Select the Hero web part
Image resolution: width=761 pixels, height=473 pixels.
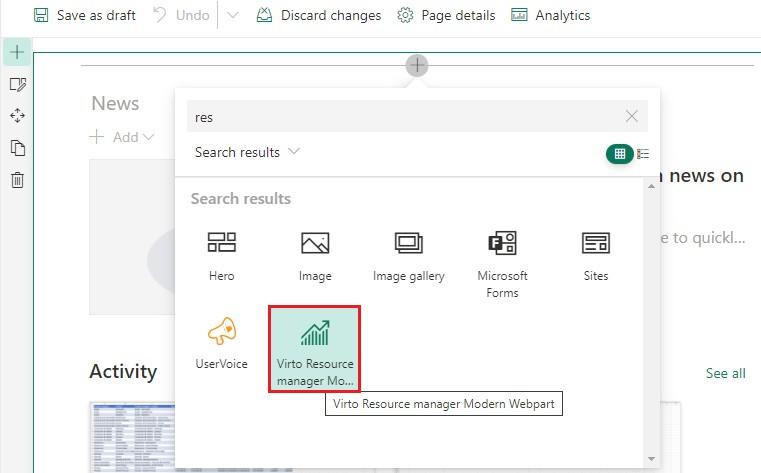222,257
